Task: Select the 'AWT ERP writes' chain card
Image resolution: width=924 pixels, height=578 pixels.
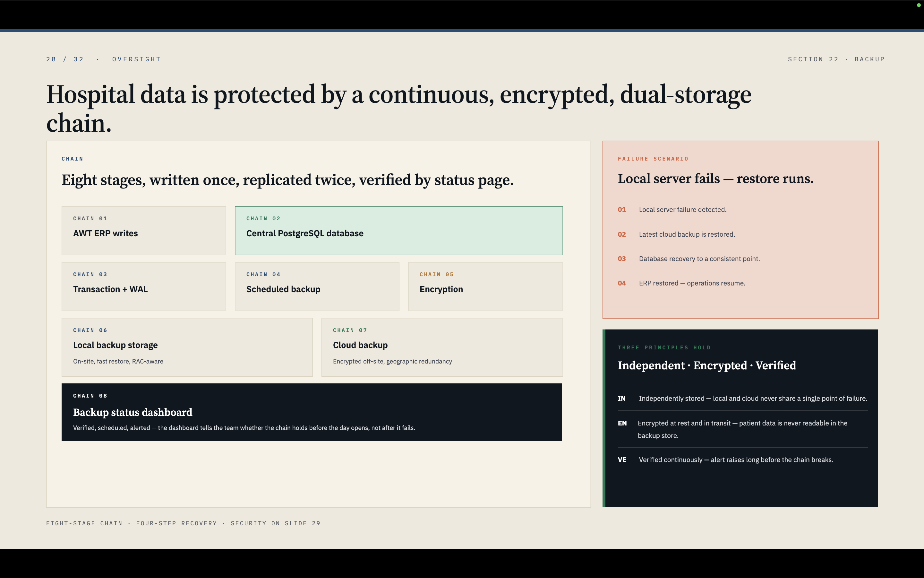Action: tap(143, 231)
